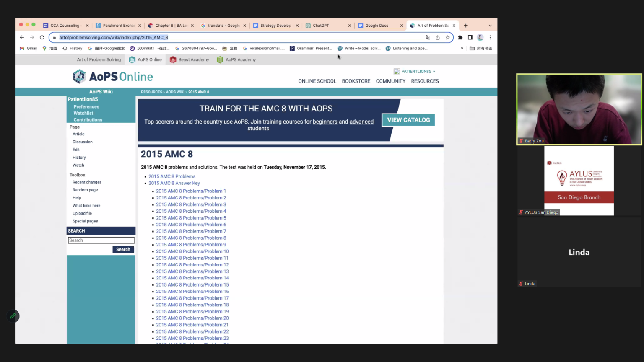Click the VIEW CATALOG button
The width and height of the screenshot is (644, 362).
[x=408, y=120]
